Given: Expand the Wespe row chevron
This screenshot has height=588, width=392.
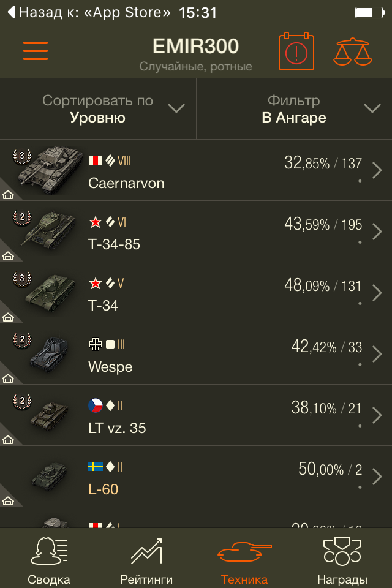Looking at the screenshot, I should 377,354.
